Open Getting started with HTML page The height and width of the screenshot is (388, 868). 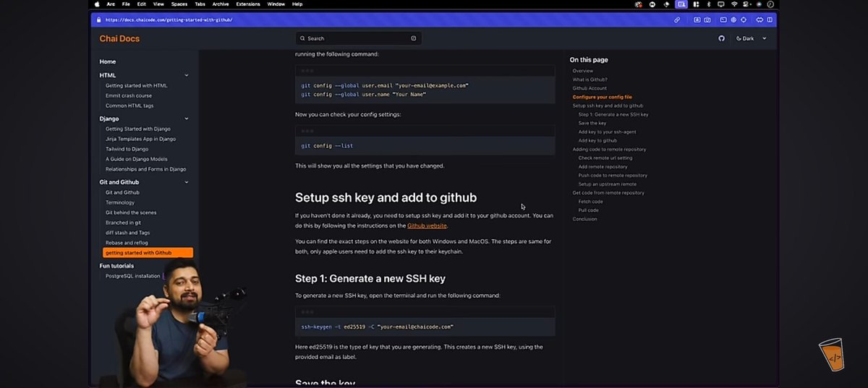point(136,85)
